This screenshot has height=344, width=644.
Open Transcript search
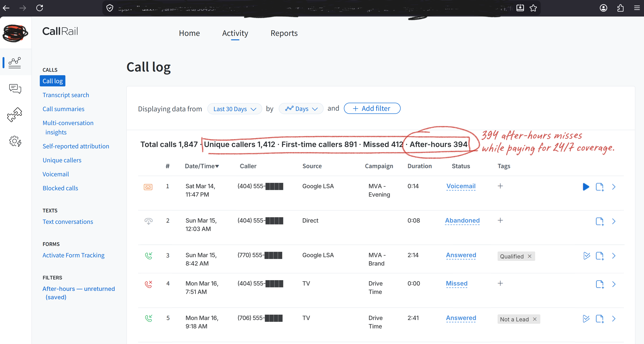(x=66, y=95)
